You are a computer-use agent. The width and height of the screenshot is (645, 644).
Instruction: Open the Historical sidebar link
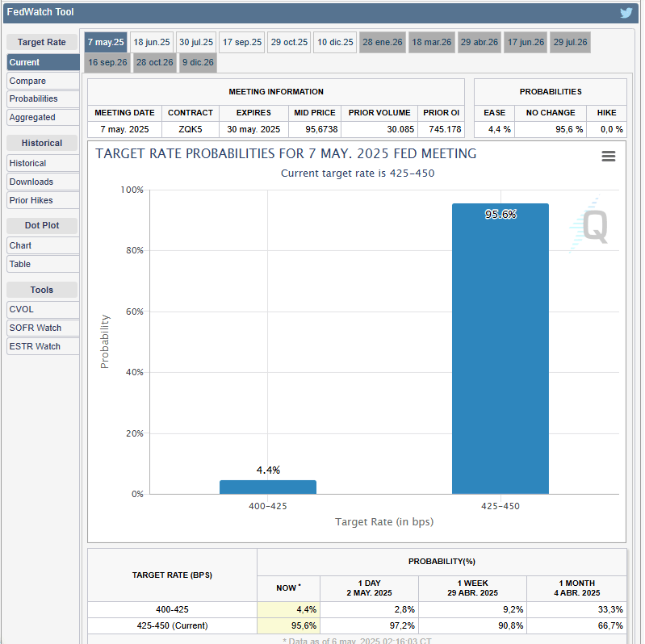click(x=44, y=163)
